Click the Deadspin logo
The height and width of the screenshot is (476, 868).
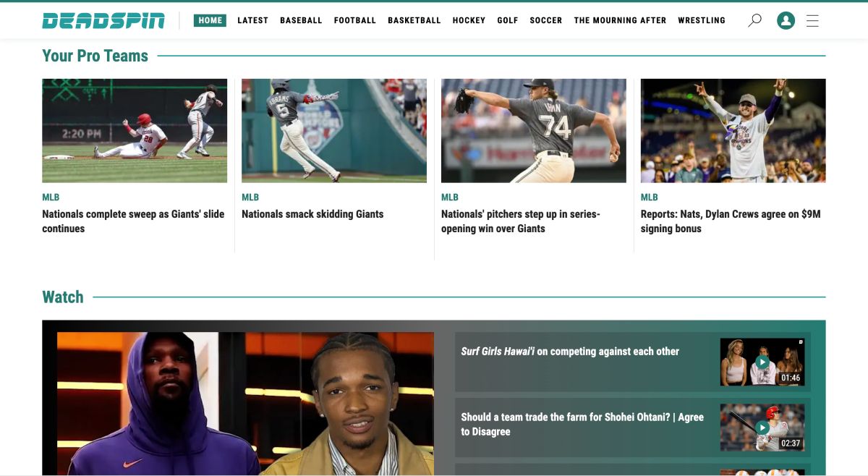pyautogui.click(x=103, y=20)
